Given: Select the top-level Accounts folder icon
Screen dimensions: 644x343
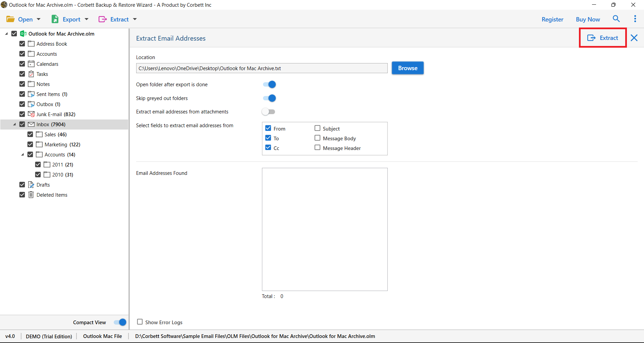Looking at the screenshot, I should coord(31,54).
